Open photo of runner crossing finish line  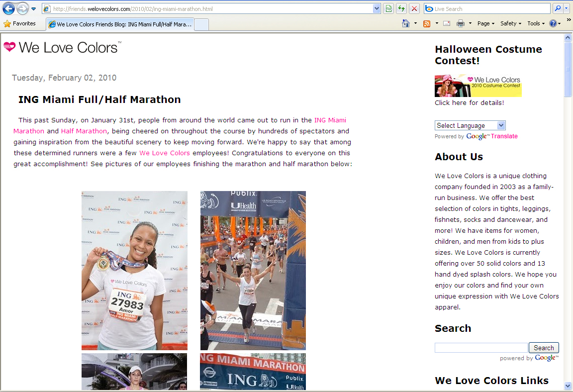click(x=253, y=270)
